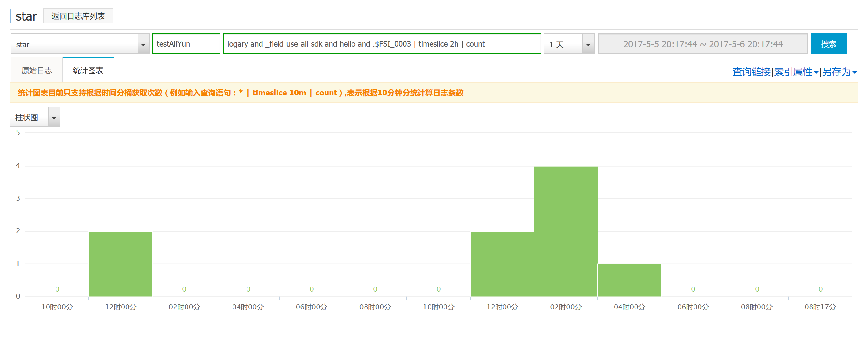Switch to the 原始日志 tab

click(x=37, y=70)
